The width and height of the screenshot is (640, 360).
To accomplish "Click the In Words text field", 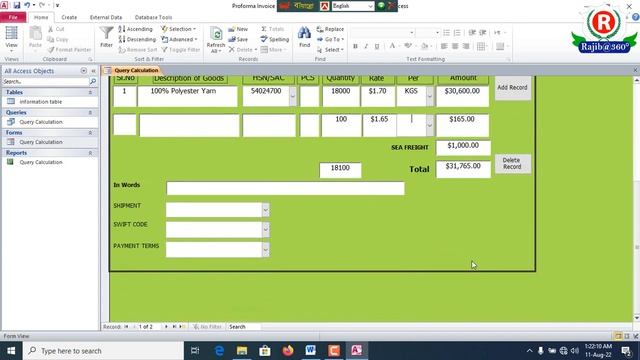I will point(285,188).
